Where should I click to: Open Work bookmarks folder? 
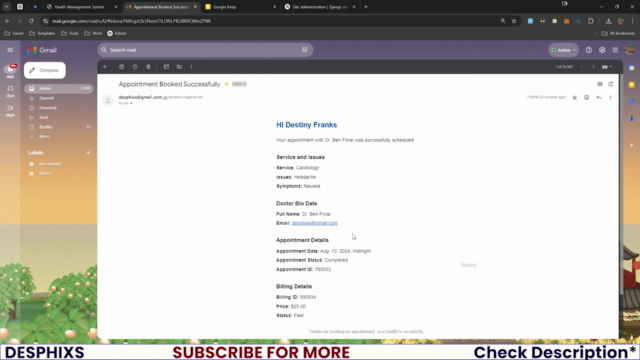click(x=93, y=33)
